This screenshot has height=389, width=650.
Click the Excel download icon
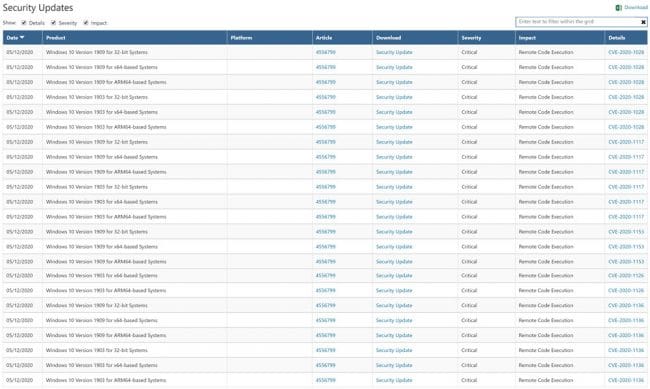(x=618, y=7)
